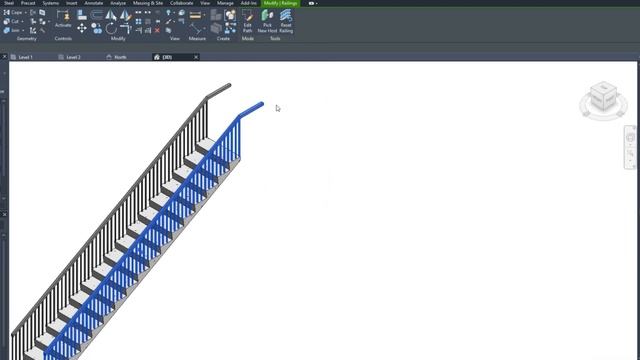This screenshot has height=360, width=640.
Task: Select the Rotate tool
Action: pos(111,28)
